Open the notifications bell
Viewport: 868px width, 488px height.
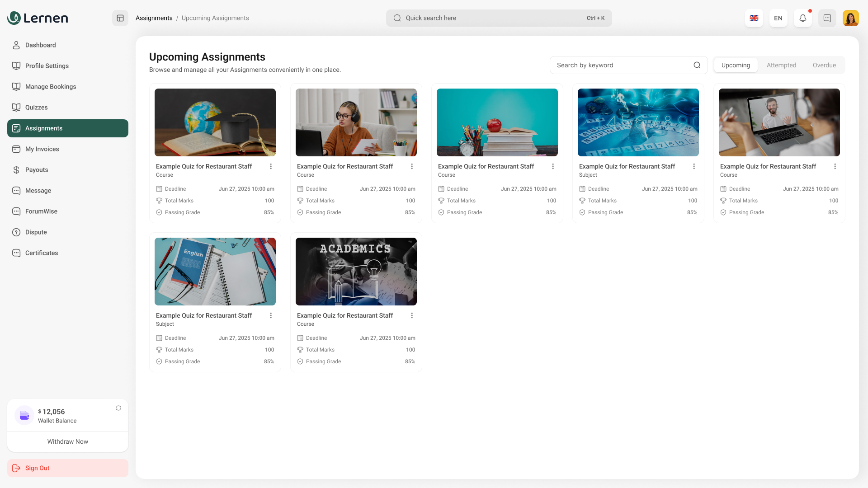click(x=803, y=18)
